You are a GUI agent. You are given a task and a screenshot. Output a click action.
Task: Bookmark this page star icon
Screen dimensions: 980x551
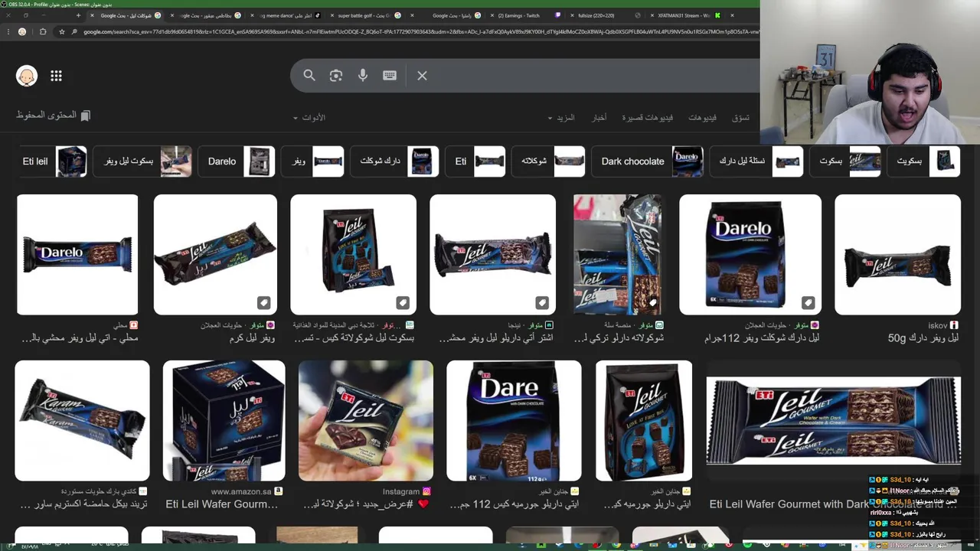point(62,31)
